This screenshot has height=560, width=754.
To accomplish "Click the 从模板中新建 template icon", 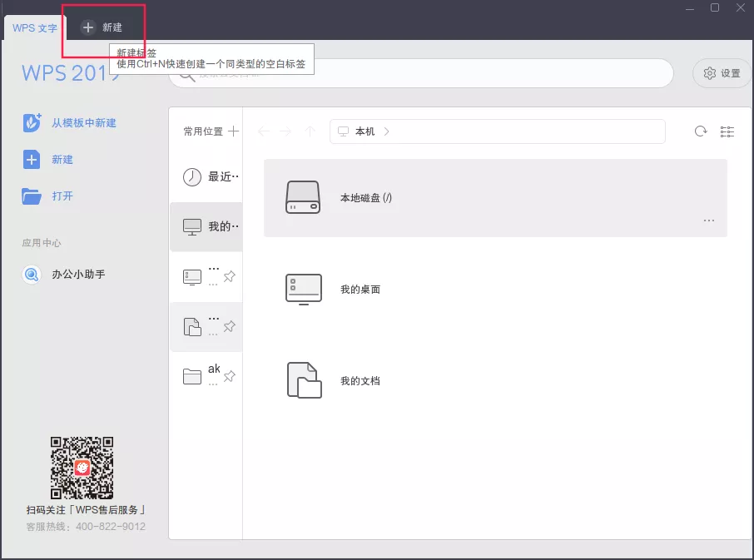I will click(32, 122).
